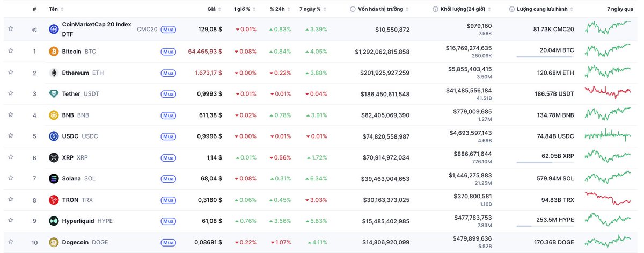Image resolution: width=644 pixels, height=253 pixels.
Task: Open Tether 7-day sparkline chart
Action: pos(608,92)
